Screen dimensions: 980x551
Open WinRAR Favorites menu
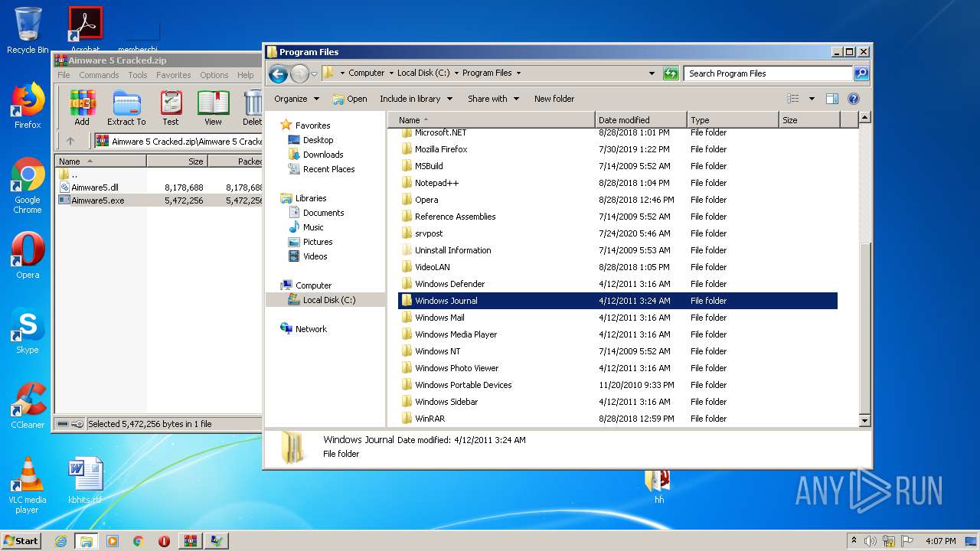(174, 75)
